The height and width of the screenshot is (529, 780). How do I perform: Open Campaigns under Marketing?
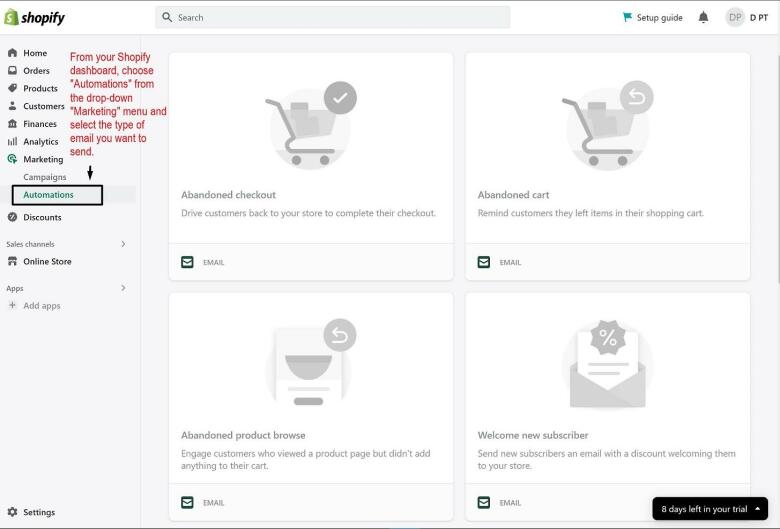pyautogui.click(x=45, y=177)
